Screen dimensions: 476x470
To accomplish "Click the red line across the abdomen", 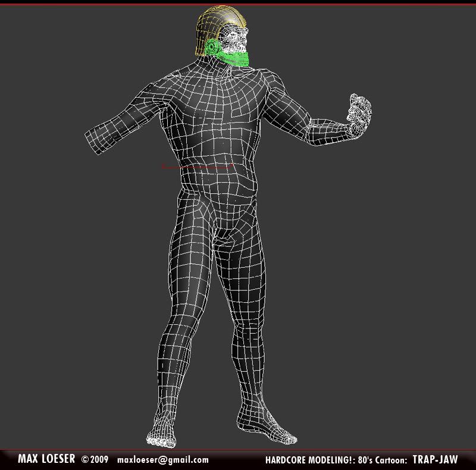I will pos(196,168).
